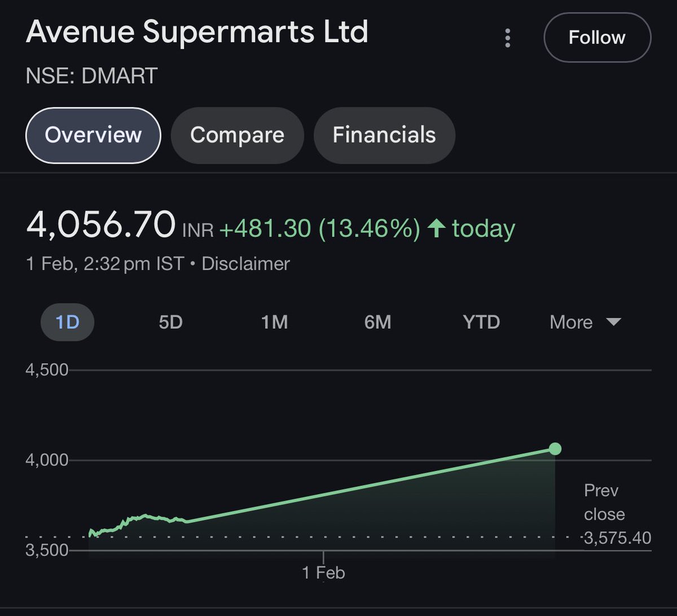Click the NSE: DMART ticker text
This screenshot has width=677, height=616.
(91, 76)
